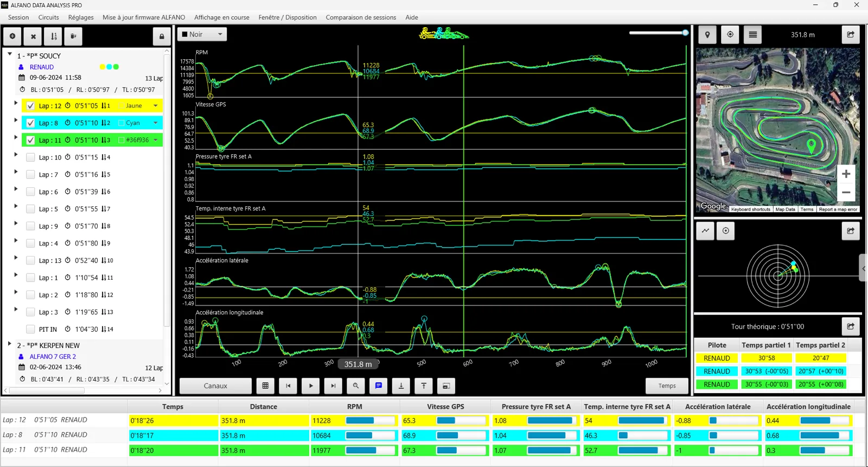Toggle the blue comment bubble icon
This screenshot has width=868, height=467.
(x=379, y=386)
